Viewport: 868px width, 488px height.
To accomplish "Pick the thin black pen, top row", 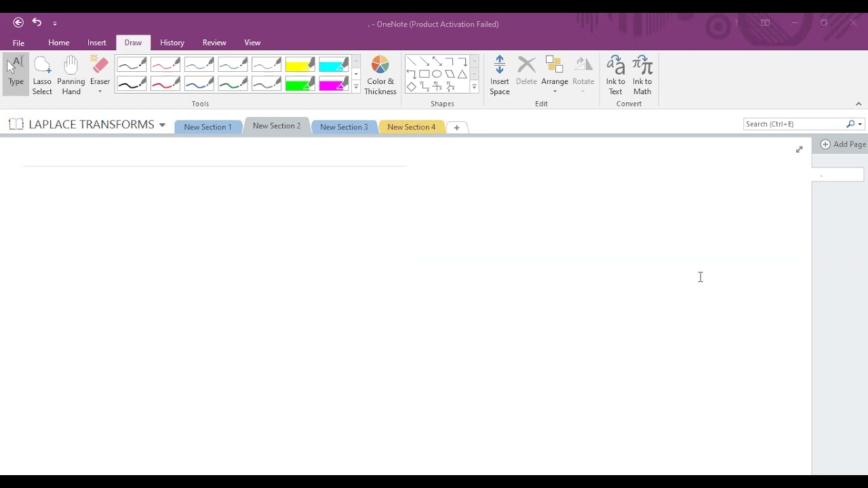I will click(132, 65).
